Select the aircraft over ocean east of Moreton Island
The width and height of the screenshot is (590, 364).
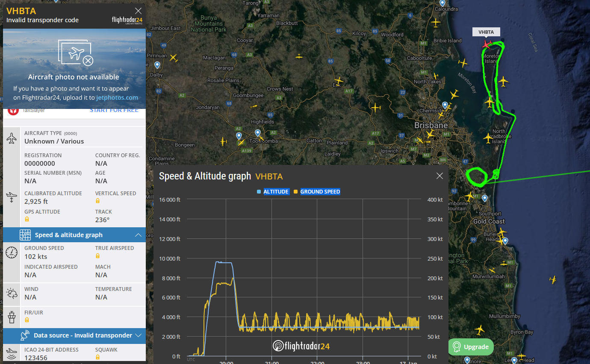[x=503, y=81]
